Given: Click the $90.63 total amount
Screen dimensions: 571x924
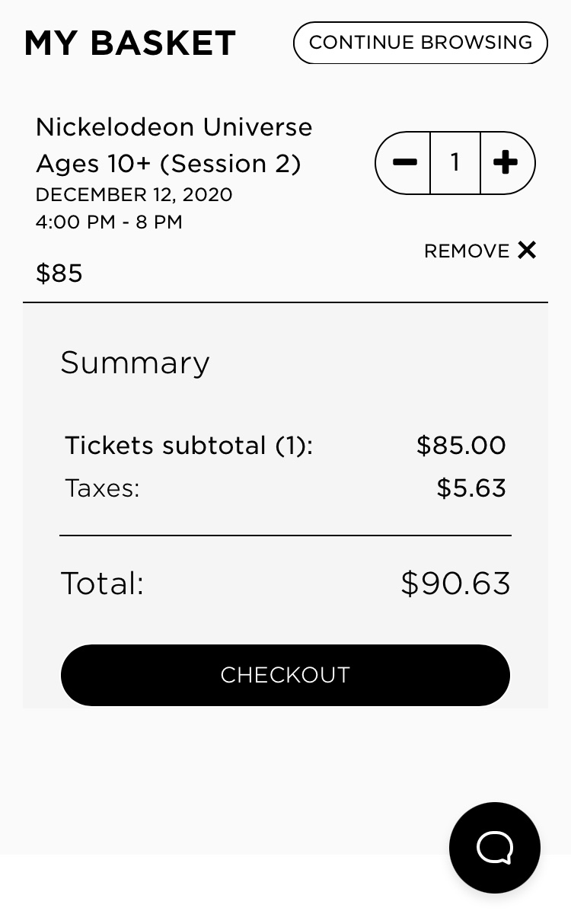Looking at the screenshot, I should 455,583.
